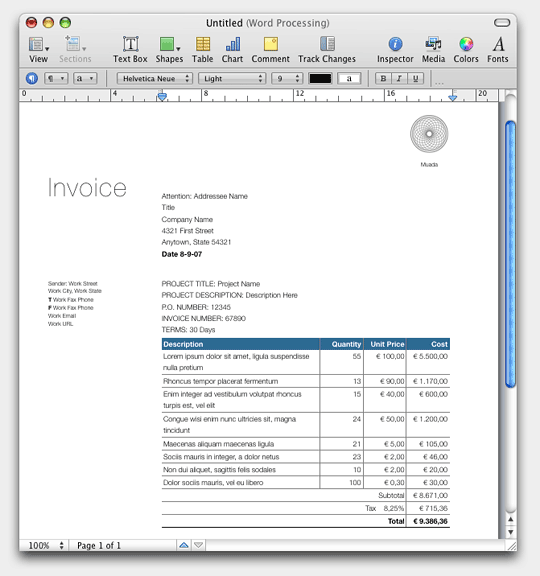Add a Comment
The width and height of the screenshot is (540, 576).
point(270,50)
